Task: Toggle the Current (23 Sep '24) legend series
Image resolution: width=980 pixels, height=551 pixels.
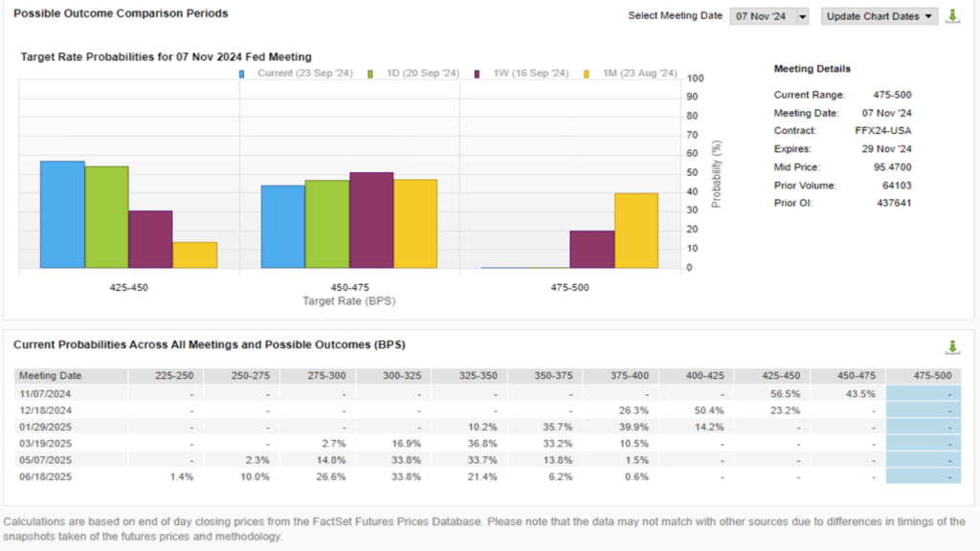Action: tap(297, 73)
